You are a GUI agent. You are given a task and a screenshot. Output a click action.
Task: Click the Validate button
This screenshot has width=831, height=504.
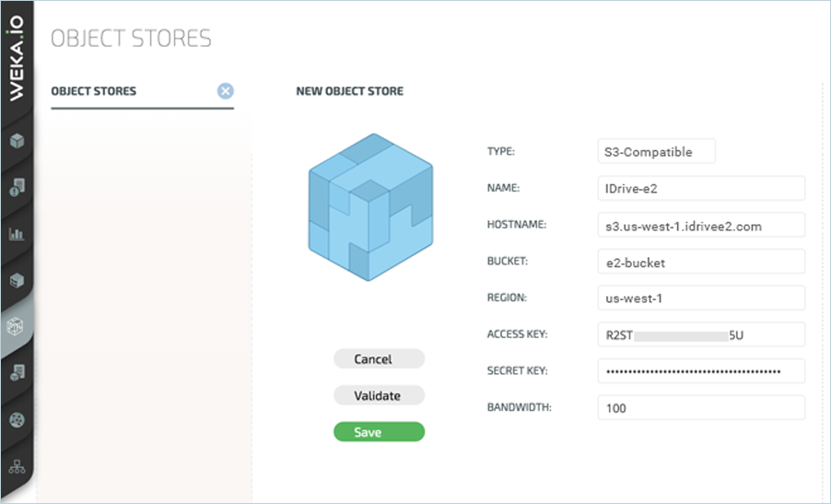[379, 395]
